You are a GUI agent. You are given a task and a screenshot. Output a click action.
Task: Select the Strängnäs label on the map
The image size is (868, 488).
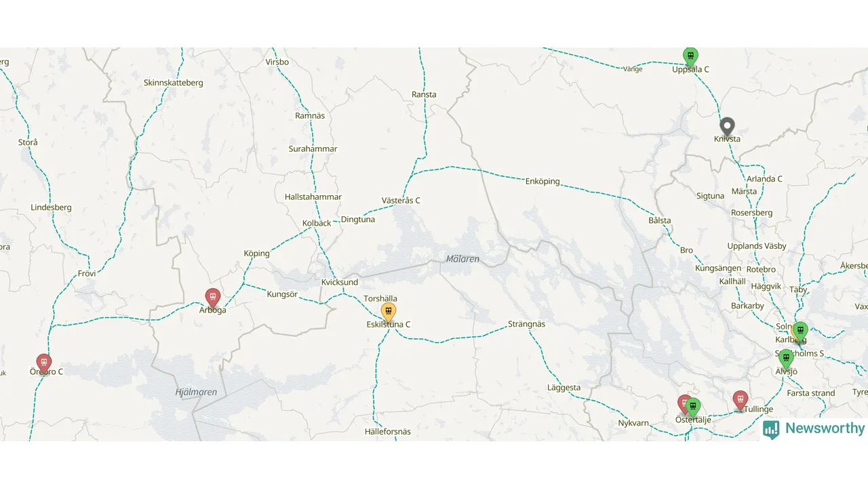[527, 324]
